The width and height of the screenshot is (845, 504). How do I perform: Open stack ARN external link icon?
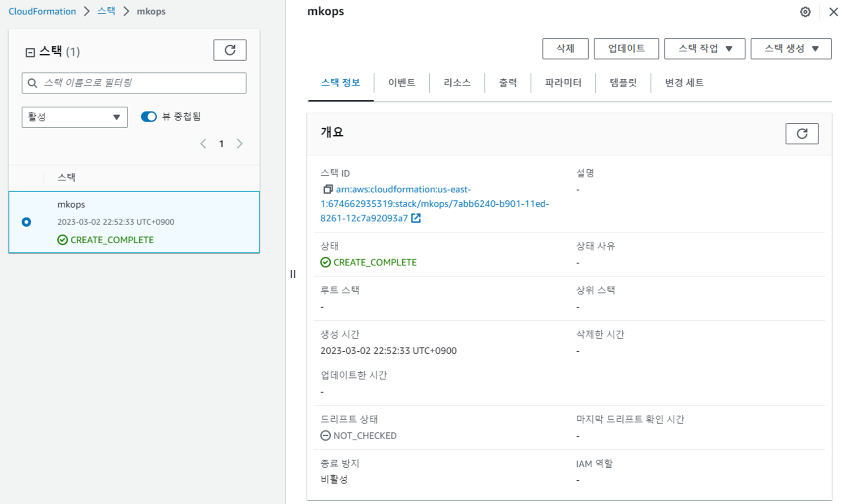click(x=416, y=218)
